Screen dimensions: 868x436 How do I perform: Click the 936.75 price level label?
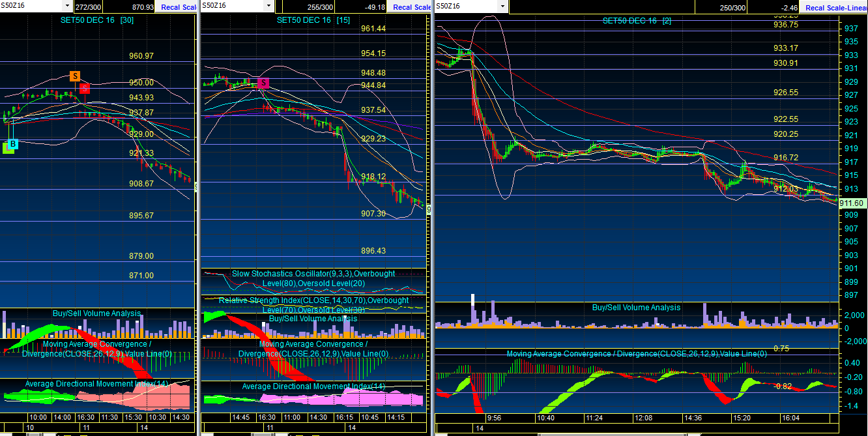coord(786,24)
